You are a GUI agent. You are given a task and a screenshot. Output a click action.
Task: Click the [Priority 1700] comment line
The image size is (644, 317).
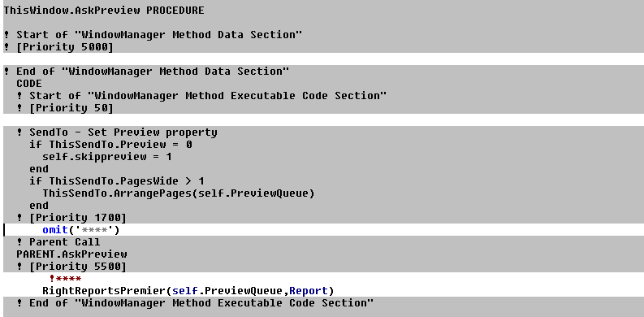(71, 218)
